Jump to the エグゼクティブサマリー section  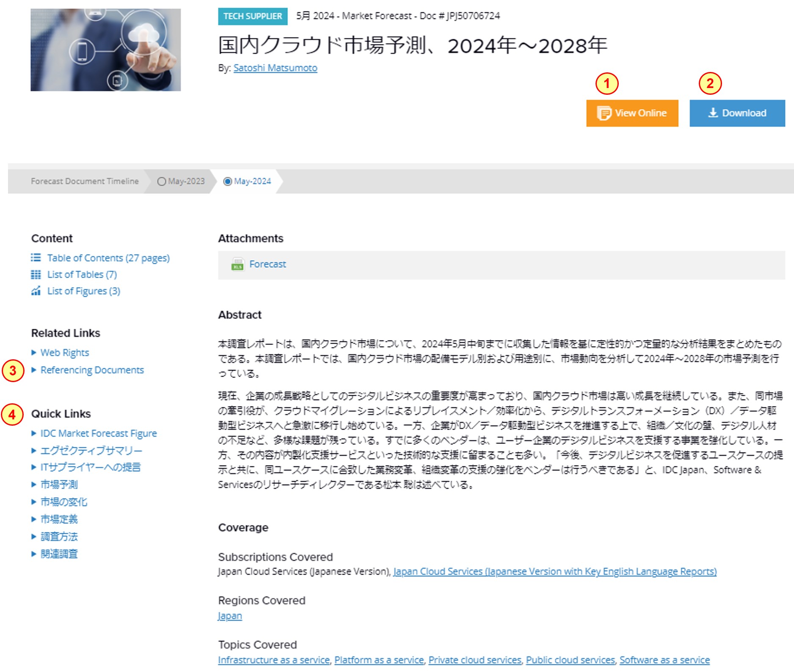[x=91, y=451]
